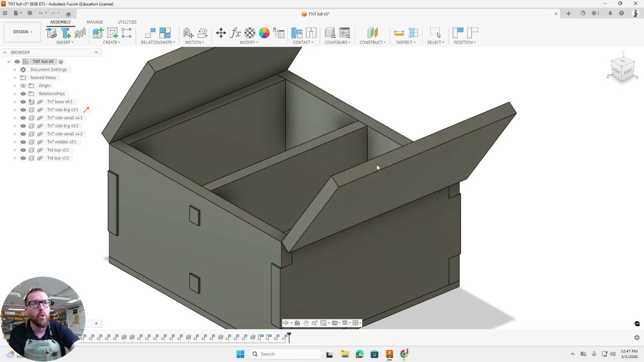
Task: Click the Job Status clock icon
Action: point(596,14)
